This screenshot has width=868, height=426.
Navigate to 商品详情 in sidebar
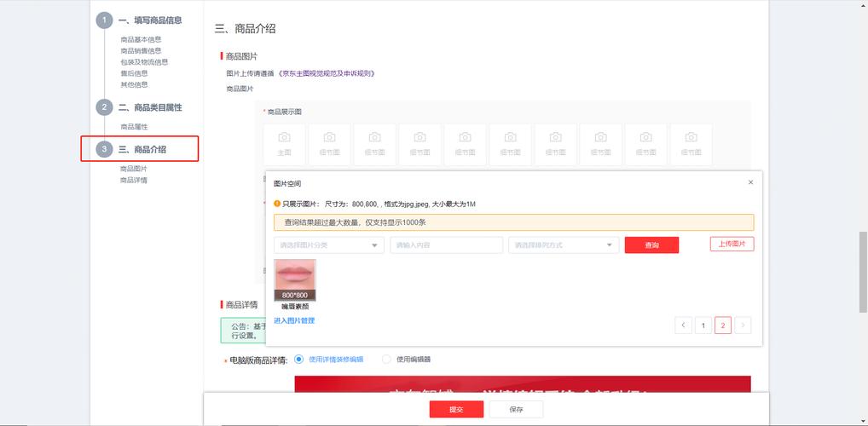(x=134, y=181)
